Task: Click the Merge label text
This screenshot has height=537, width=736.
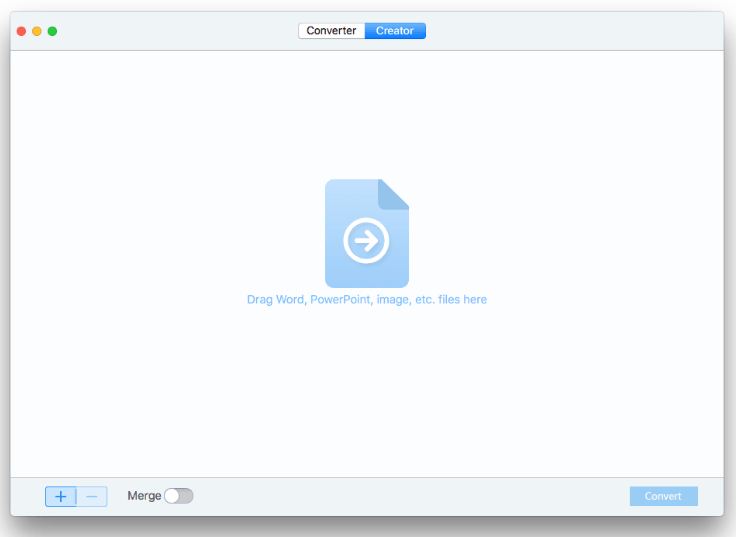Action: pyautogui.click(x=144, y=496)
